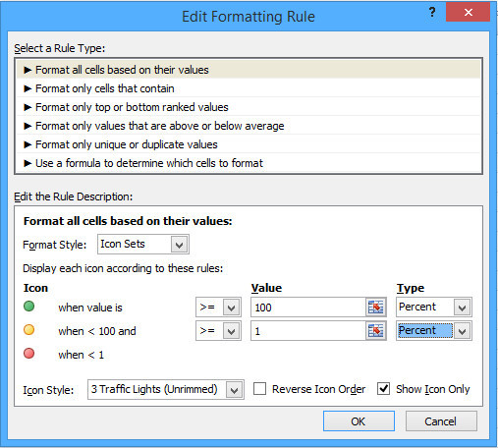The width and height of the screenshot is (498, 448).
Task: Open the first row Percent type dropdown
Action: coord(434,308)
